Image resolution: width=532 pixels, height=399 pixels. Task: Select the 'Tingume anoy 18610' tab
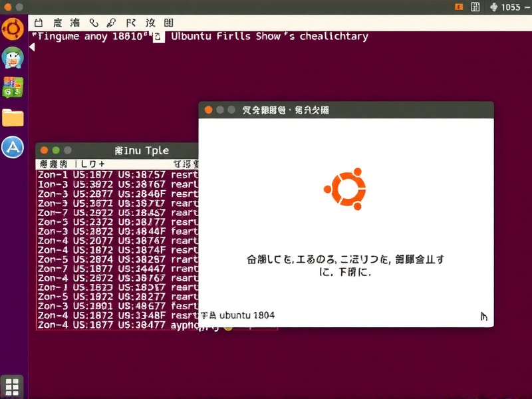pyautogui.click(x=90, y=37)
